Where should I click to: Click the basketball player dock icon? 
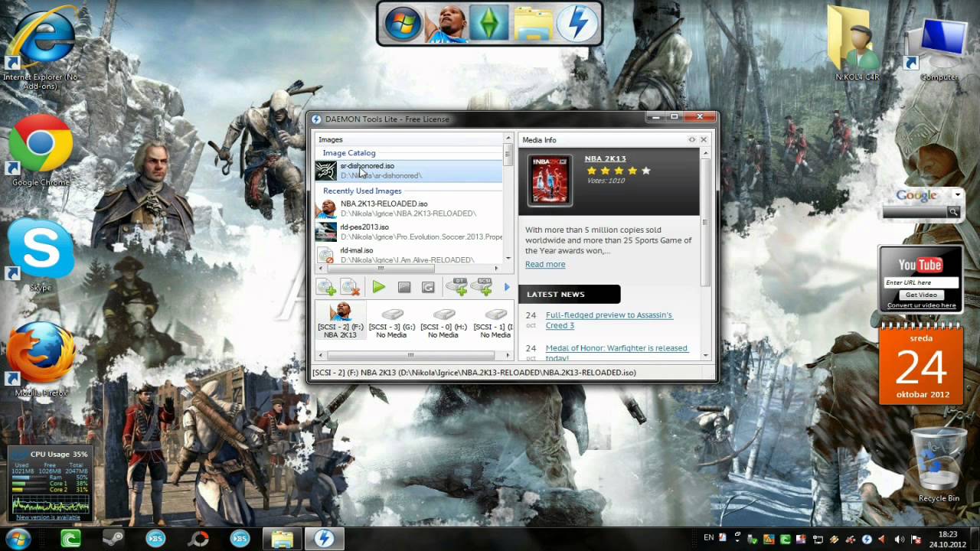pyautogui.click(x=446, y=23)
